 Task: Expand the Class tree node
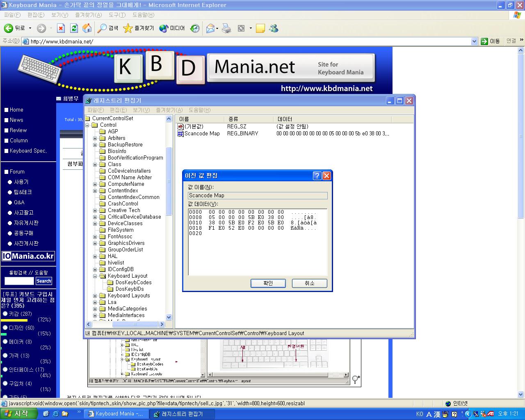pos(95,164)
